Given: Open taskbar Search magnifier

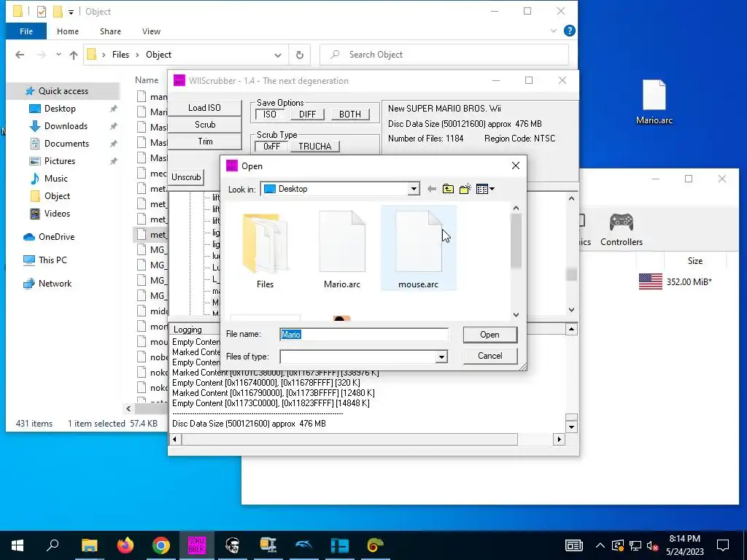Looking at the screenshot, I should pos(53,545).
